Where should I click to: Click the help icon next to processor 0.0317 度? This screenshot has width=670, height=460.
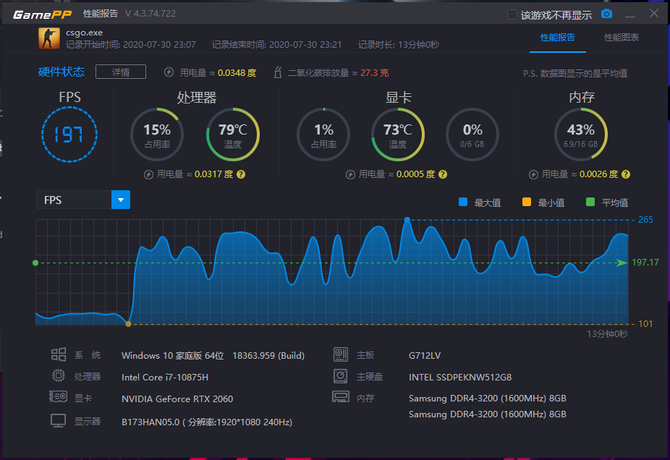(241, 174)
